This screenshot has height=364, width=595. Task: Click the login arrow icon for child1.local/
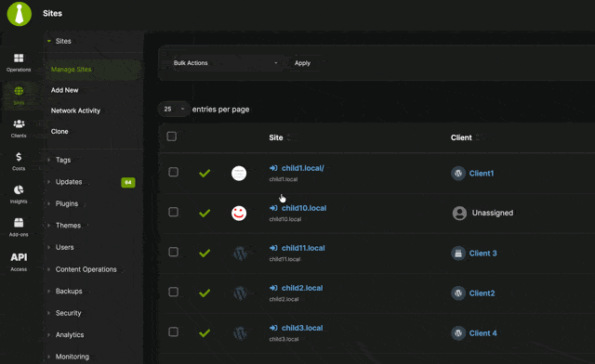tap(273, 168)
